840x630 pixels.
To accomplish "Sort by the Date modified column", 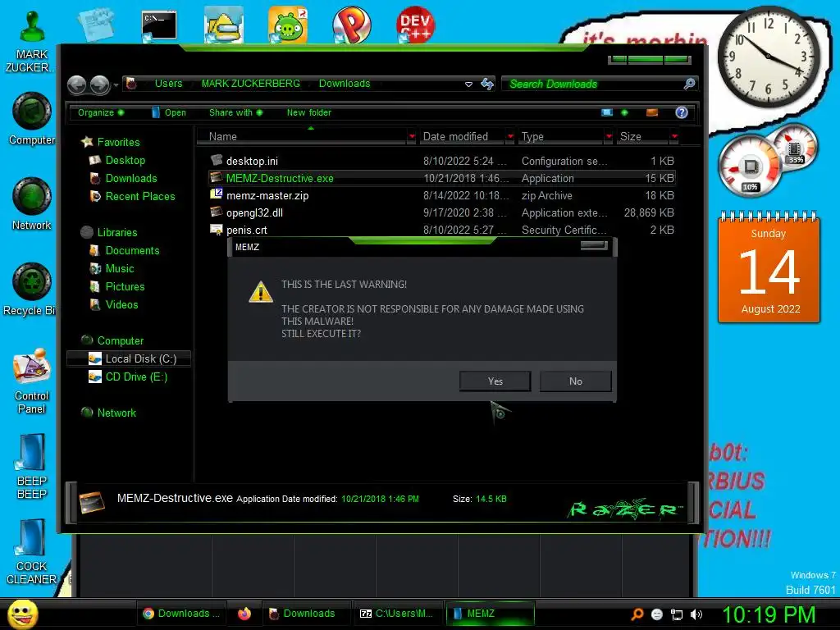I will (x=461, y=137).
